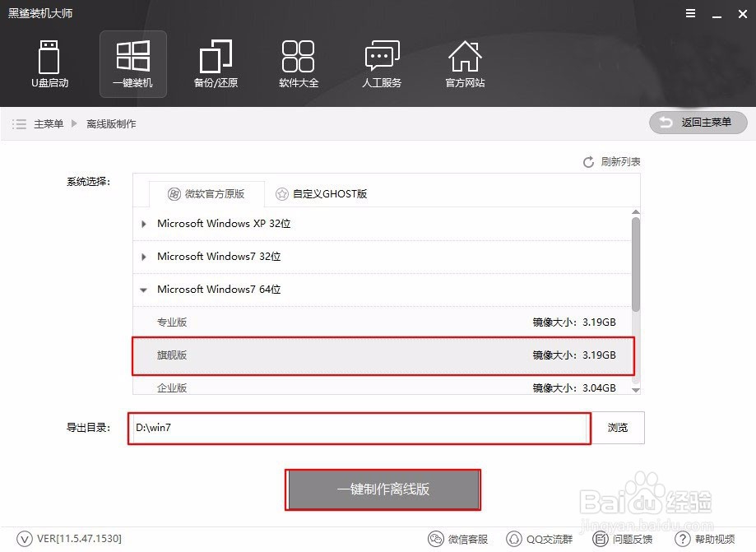Click the 主菜单 breadcrumb link
Viewport: 756px width, 552px height.
(49, 124)
